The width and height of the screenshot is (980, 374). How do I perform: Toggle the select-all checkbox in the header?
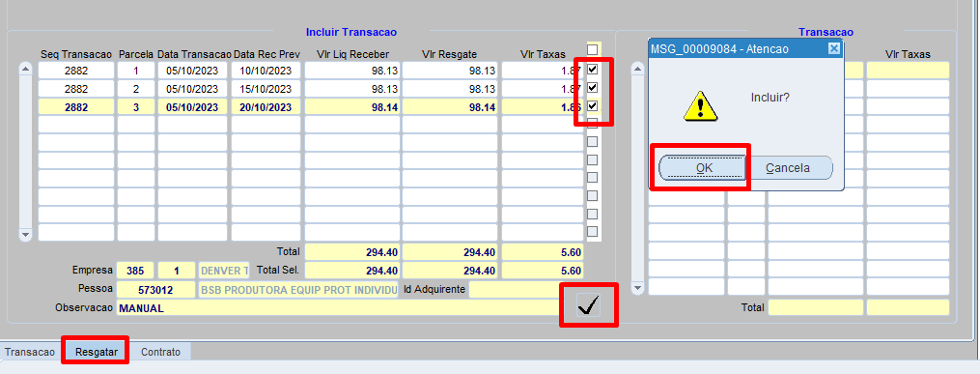tap(593, 49)
